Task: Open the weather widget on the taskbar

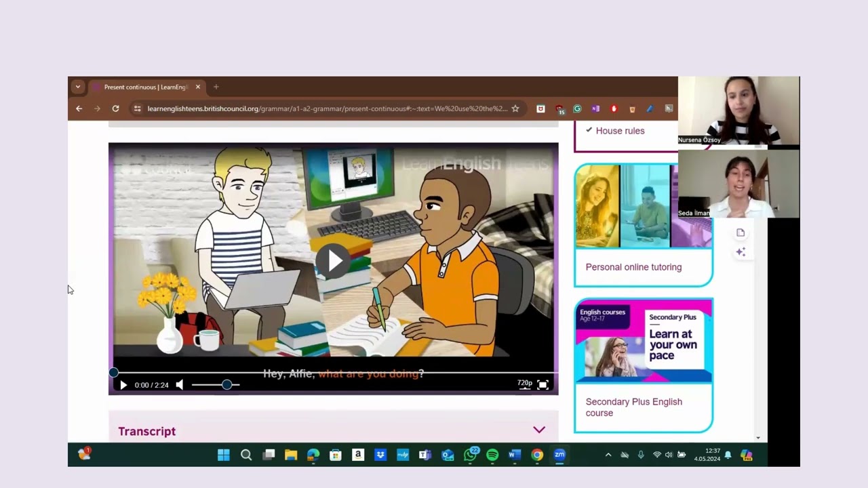Action: pos(84,454)
